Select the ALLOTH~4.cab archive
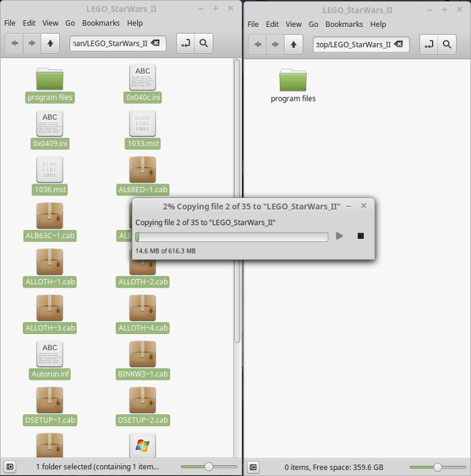This screenshot has height=476, width=471. 143,315
